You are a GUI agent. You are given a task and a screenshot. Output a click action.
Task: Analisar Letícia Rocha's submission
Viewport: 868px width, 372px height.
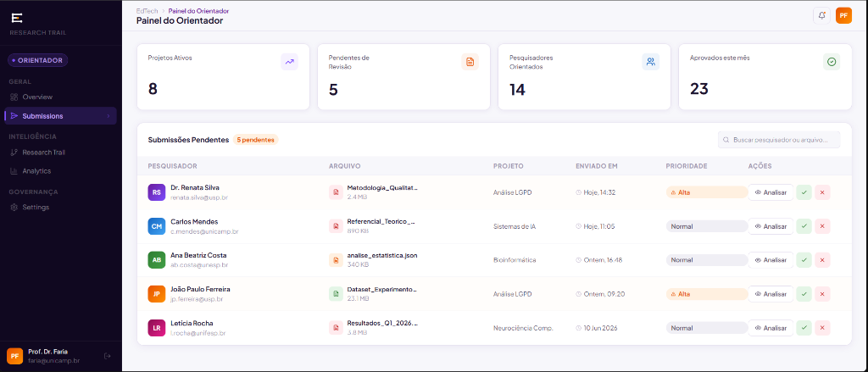coord(771,328)
